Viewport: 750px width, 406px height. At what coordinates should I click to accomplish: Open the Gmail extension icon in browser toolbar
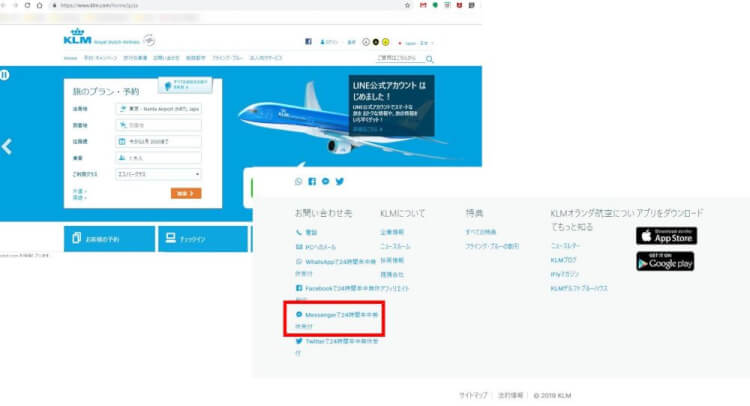(423, 5)
